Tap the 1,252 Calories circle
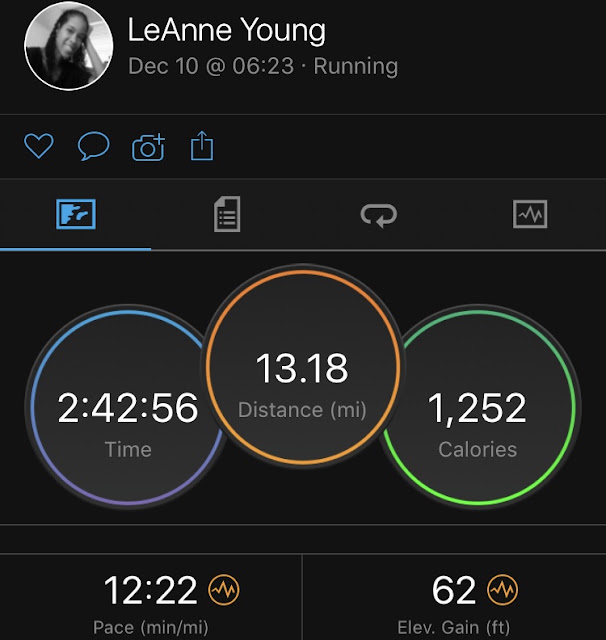606x640 pixels. [x=477, y=407]
